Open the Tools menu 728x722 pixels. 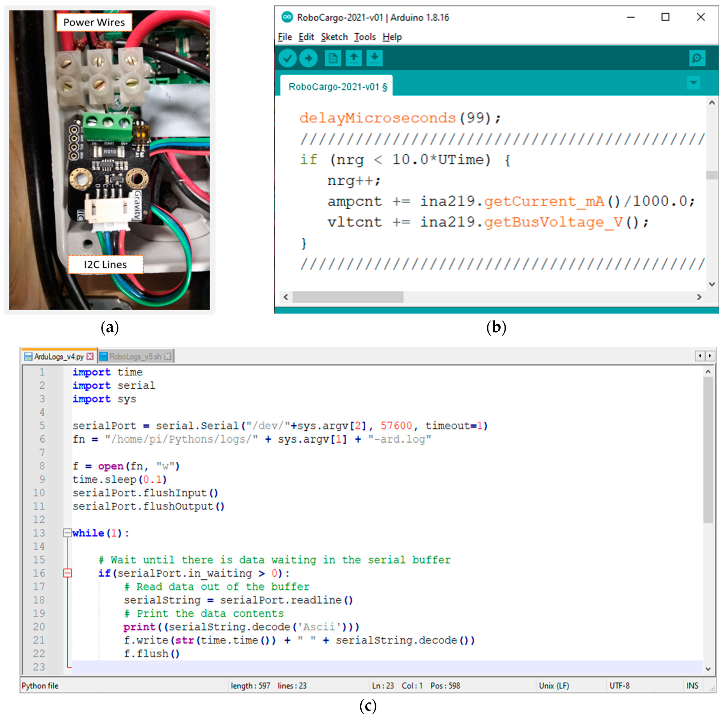[x=364, y=37]
